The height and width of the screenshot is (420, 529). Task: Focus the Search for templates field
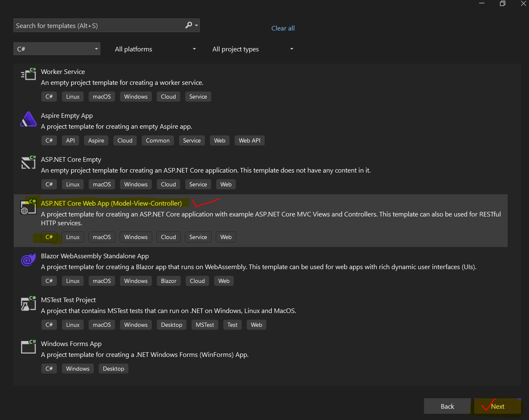(98, 25)
